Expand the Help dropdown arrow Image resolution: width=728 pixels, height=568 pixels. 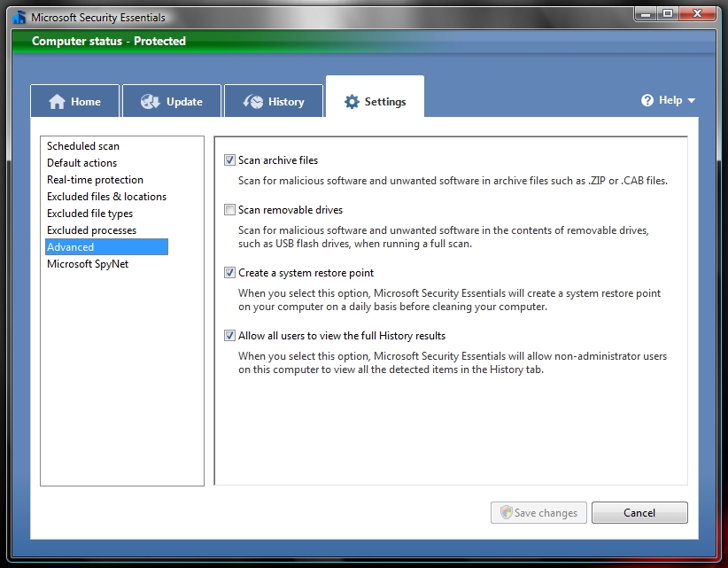pyautogui.click(x=692, y=100)
